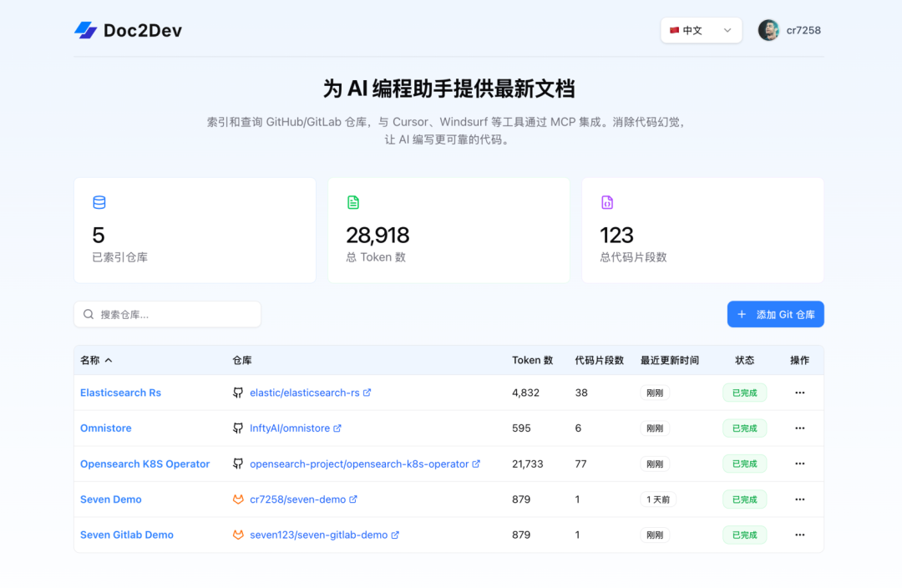Click the purple code snippet icon
The width and height of the screenshot is (902, 588).
tap(607, 202)
